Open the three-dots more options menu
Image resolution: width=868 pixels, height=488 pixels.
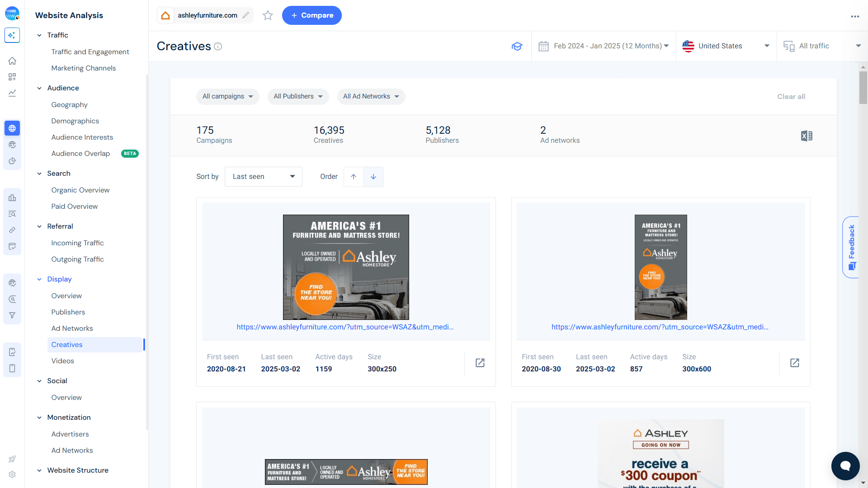click(855, 16)
